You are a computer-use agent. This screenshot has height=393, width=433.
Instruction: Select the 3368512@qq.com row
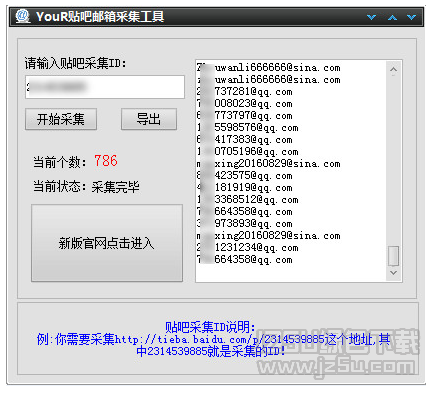point(247,200)
